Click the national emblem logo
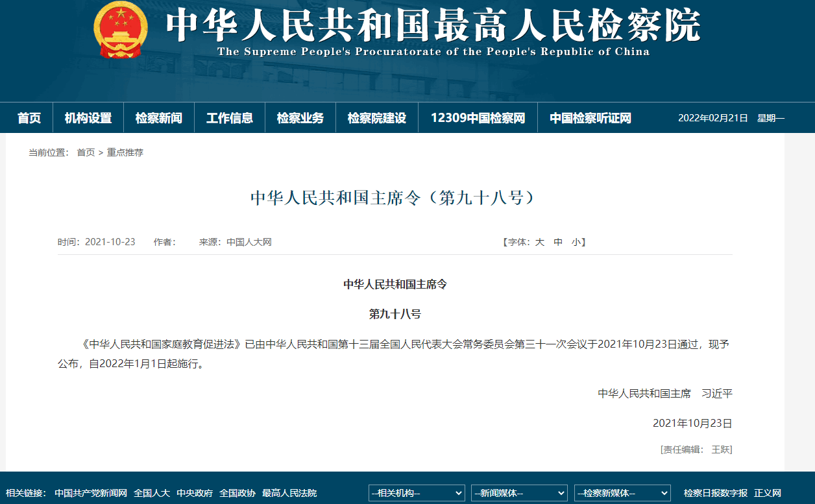This screenshot has width=815, height=504. (121, 30)
